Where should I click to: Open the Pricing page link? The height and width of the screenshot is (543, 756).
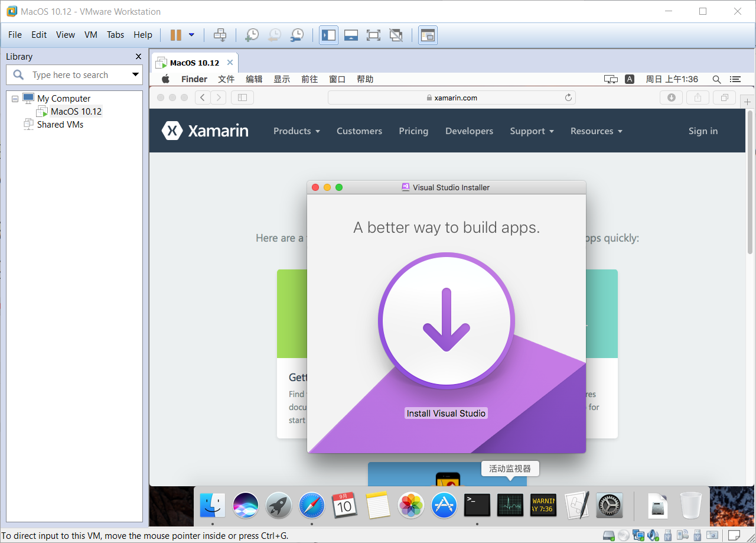[x=413, y=131]
